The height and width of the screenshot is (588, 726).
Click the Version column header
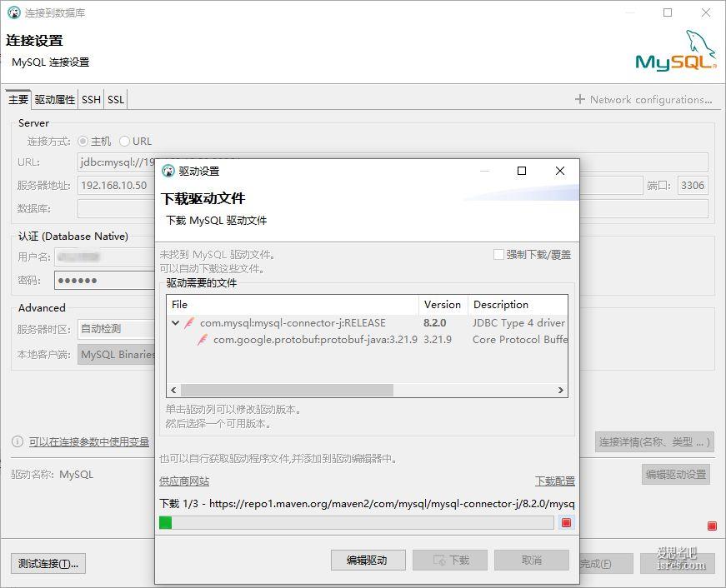pos(443,304)
